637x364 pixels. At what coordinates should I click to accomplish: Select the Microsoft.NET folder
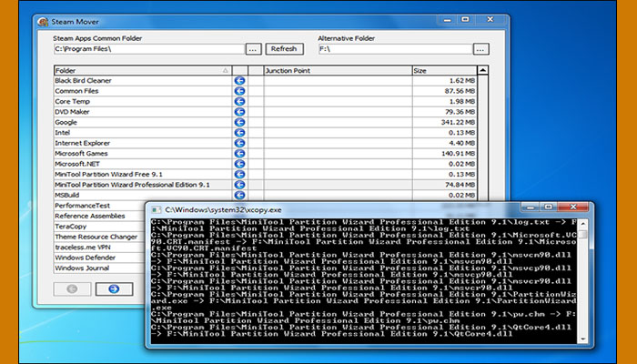point(77,164)
